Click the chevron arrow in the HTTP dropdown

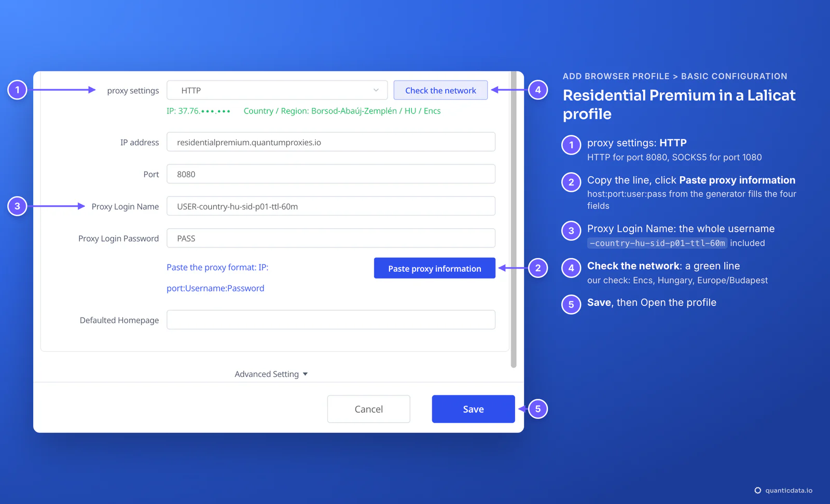376,90
